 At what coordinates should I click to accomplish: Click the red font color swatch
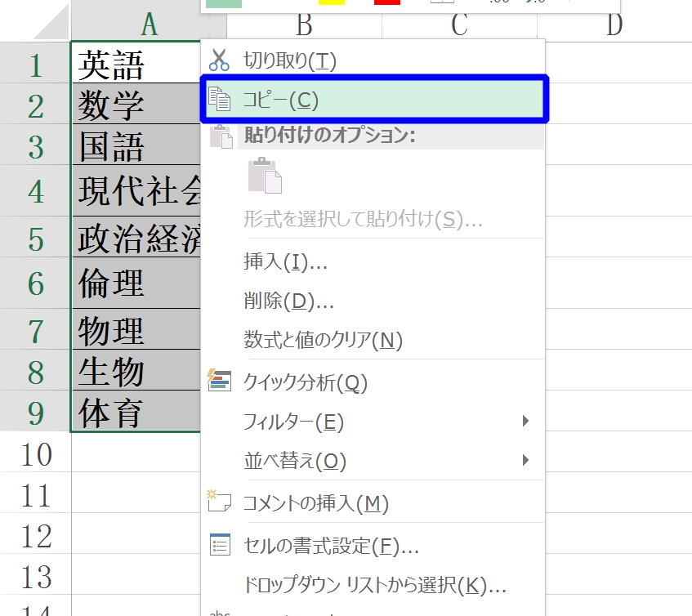point(386,2)
